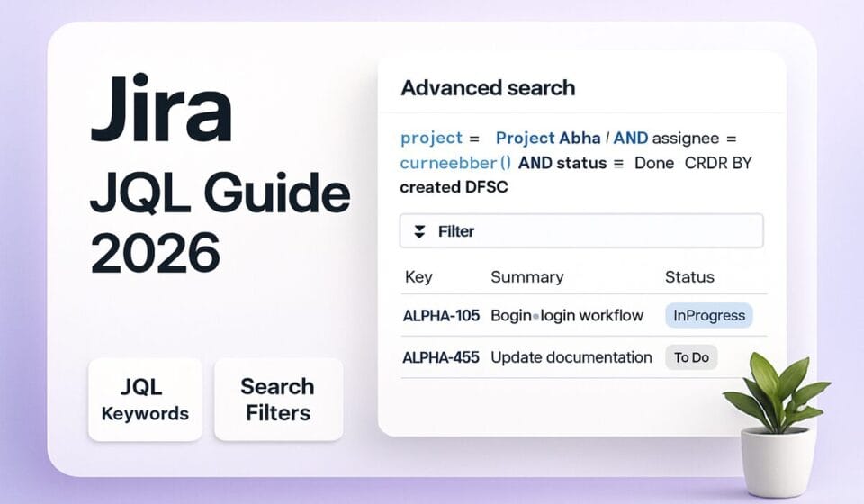Open issue ALPHA-455
The height and width of the screenshot is (504, 864).
click(441, 357)
